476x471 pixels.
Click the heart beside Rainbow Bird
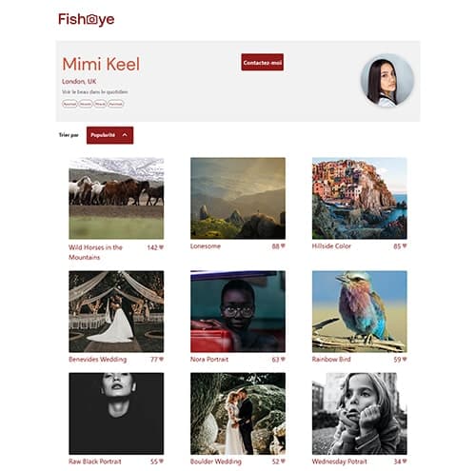(x=405, y=359)
